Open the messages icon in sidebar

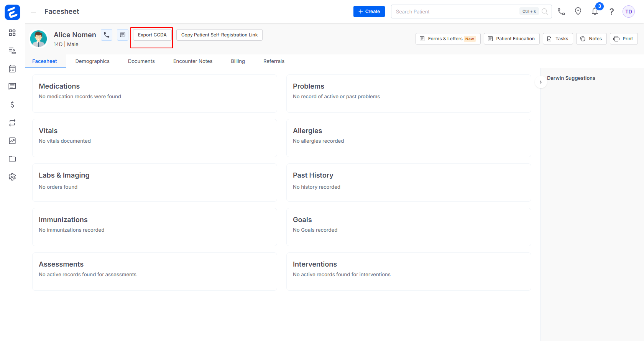point(12,86)
